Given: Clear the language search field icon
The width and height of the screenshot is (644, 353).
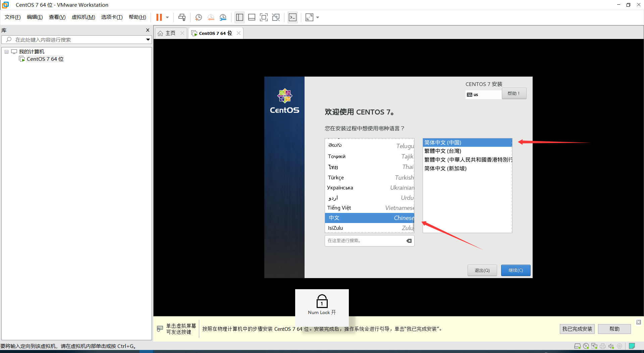Looking at the screenshot, I should (x=409, y=240).
